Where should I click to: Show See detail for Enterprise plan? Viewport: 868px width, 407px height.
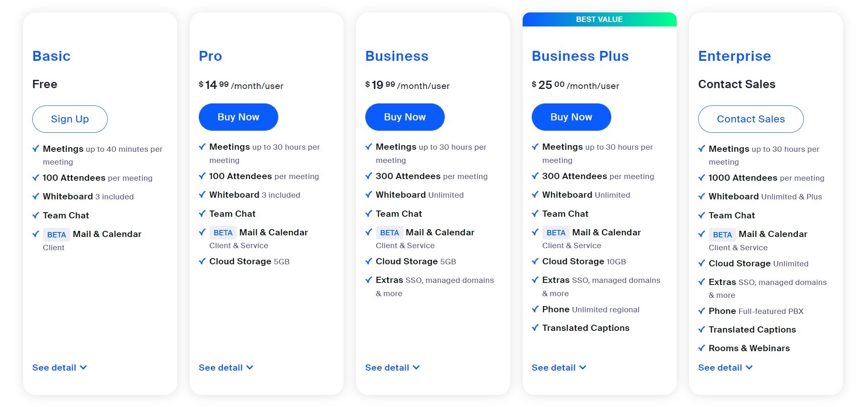[x=726, y=368]
